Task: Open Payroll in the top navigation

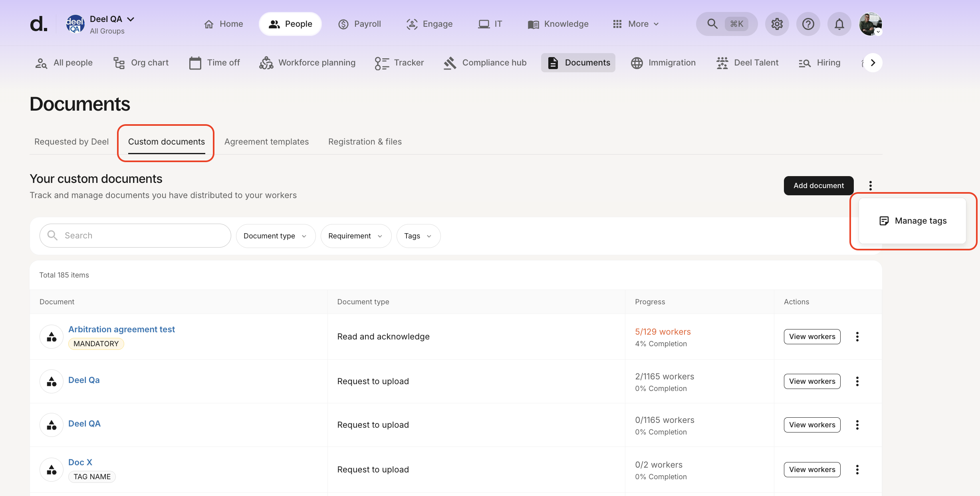Action: pos(359,24)
